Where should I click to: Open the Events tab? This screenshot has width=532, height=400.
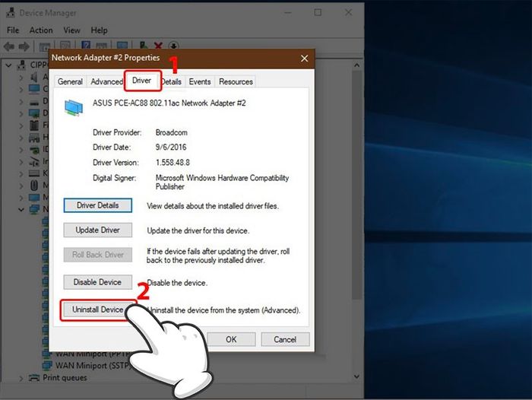pyautogui.click(x=199, y=81)
